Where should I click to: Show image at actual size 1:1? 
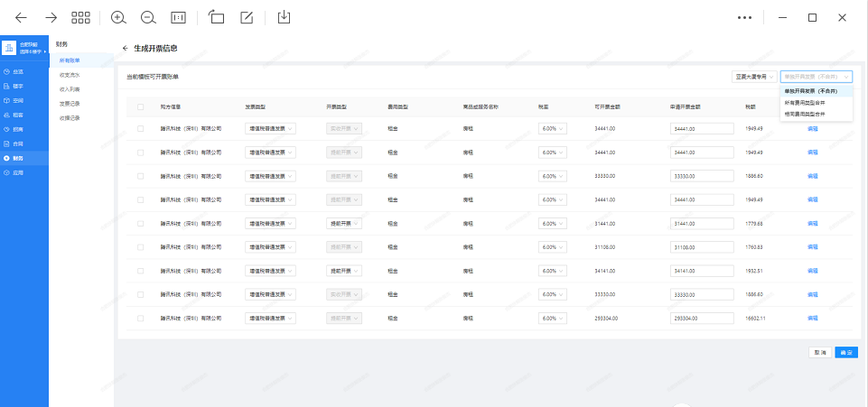pos(179,17)
